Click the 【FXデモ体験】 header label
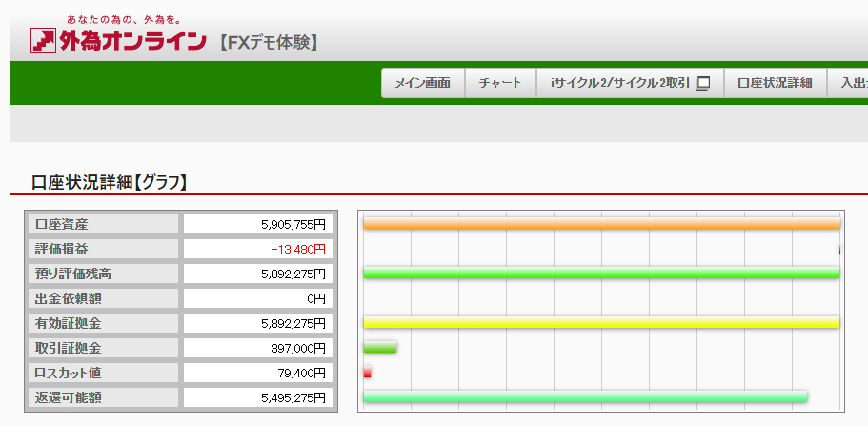The width and height of the screenshot is (868, 426). click(268, 42)
